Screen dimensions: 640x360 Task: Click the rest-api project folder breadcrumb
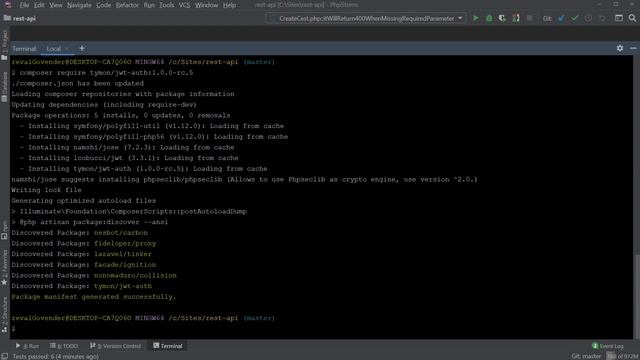tap(20, 18)
